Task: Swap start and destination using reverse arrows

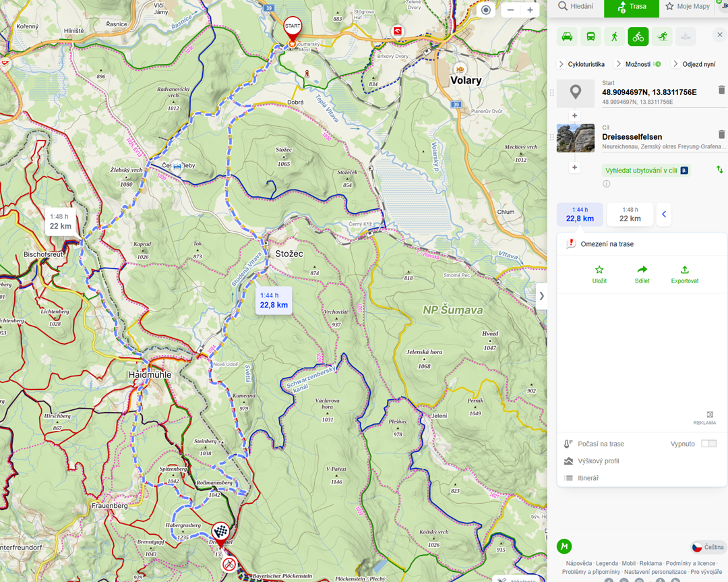Action: (x=720, y=169)
